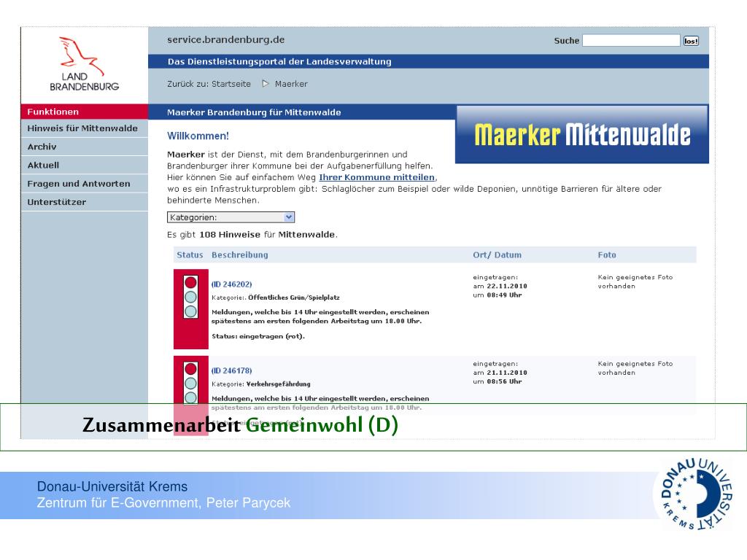Click the date 21.11.2010 entry
Viewport: 747px width, 560px height.
pyautogui.click(x=507, y=373)
